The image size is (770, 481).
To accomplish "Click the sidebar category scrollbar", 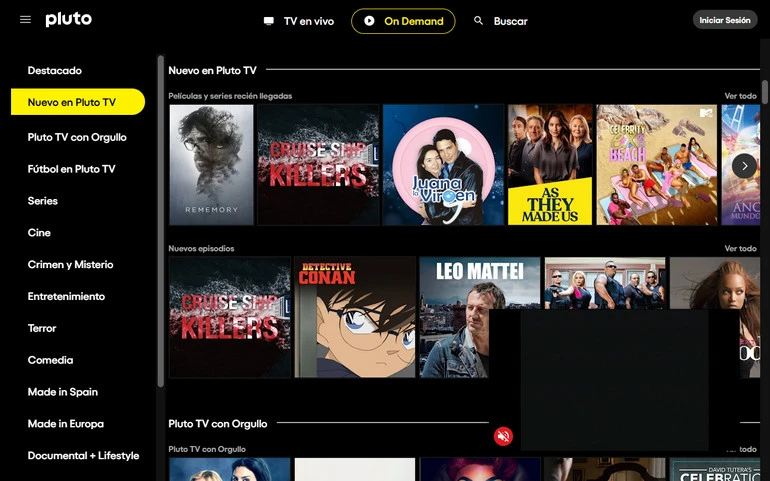I will (160, 221).
